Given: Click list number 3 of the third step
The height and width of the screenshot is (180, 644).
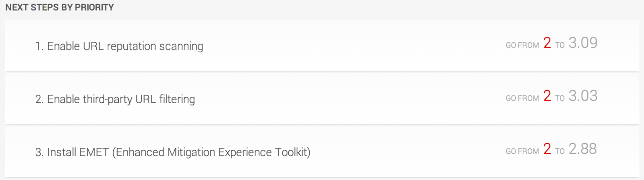Looking at the screenshot, I should click(x=39, y=153).
